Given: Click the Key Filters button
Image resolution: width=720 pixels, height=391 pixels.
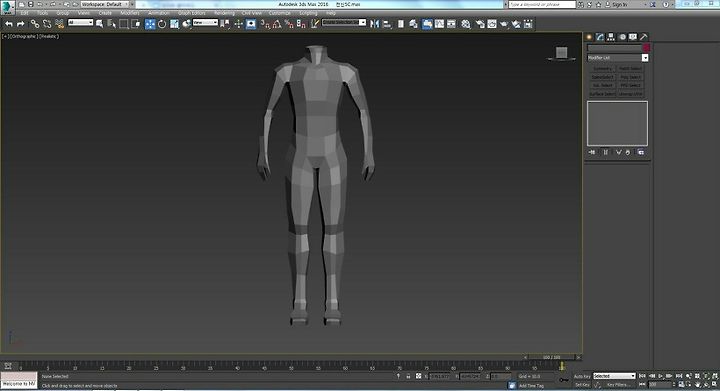Looking at the screenshot, I should pos(618,385).
